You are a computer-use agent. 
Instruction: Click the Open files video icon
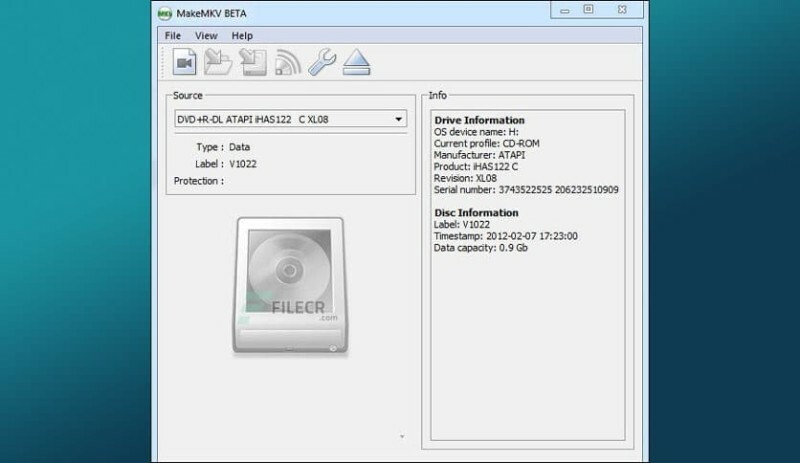coord(183,62)
